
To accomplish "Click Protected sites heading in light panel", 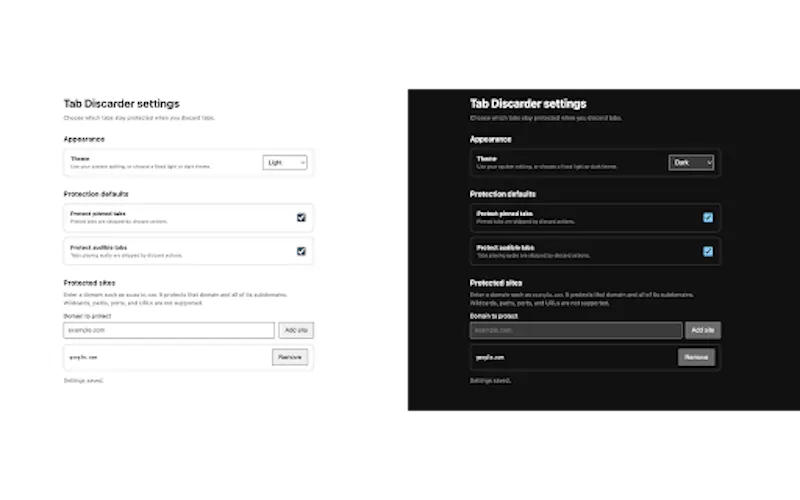I will [89, 283].
